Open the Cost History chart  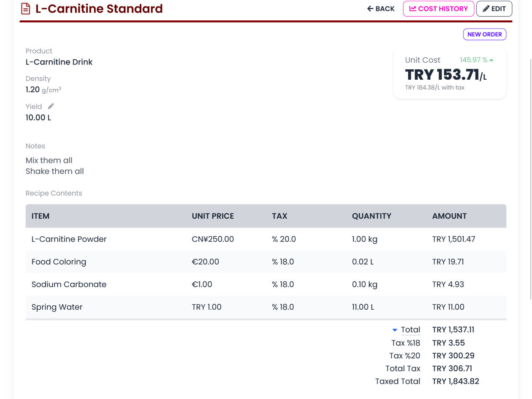click(x=438, y=9)
